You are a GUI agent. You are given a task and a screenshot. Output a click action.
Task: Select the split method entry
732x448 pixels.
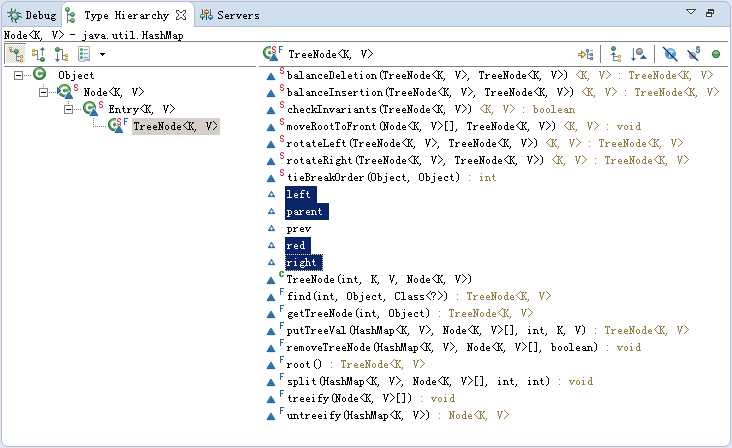pos(440,381)
